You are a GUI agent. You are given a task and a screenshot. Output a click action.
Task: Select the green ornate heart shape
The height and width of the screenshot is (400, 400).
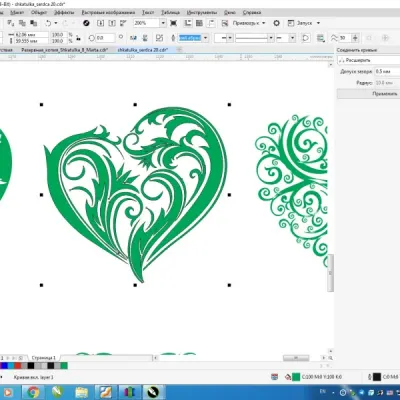[x=135, y=195]
